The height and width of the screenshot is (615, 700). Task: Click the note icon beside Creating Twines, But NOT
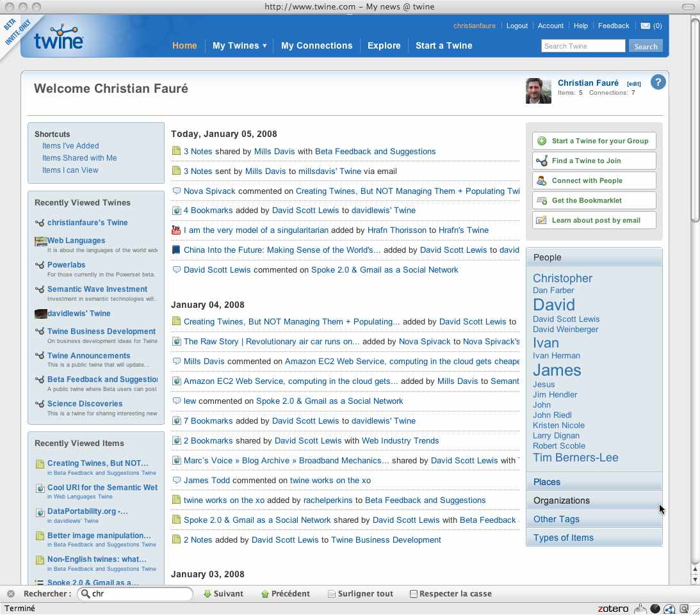tap(40, 464)
